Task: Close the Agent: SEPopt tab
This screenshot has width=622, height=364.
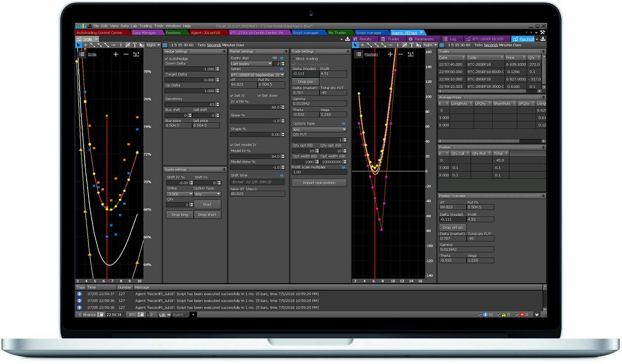Action: tap(422, 33)
